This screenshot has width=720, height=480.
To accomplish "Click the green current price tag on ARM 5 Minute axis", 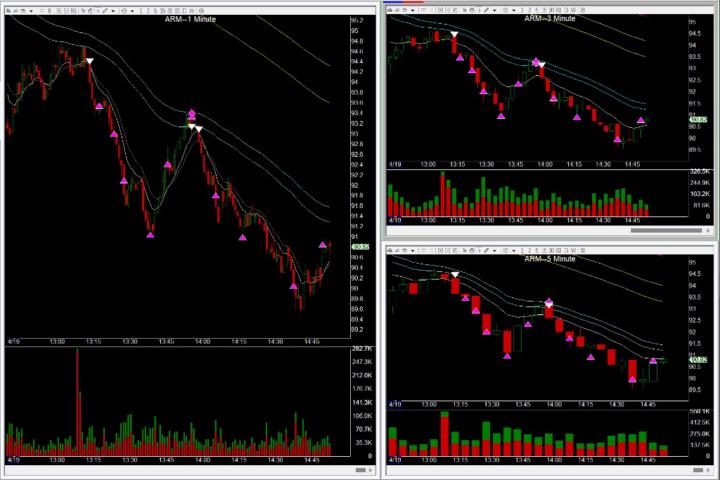I will tap(698, 360).
